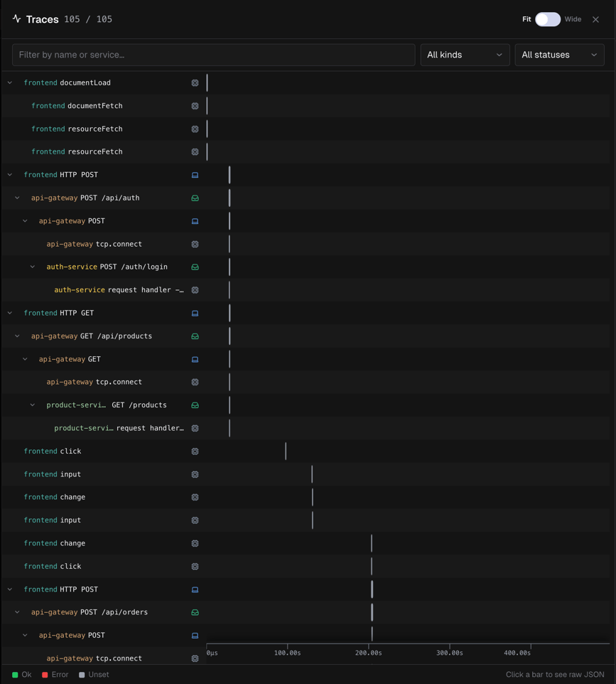Click server icon on GET /api/products row
The height and width of the screenshot is (684, 616).
195,336
